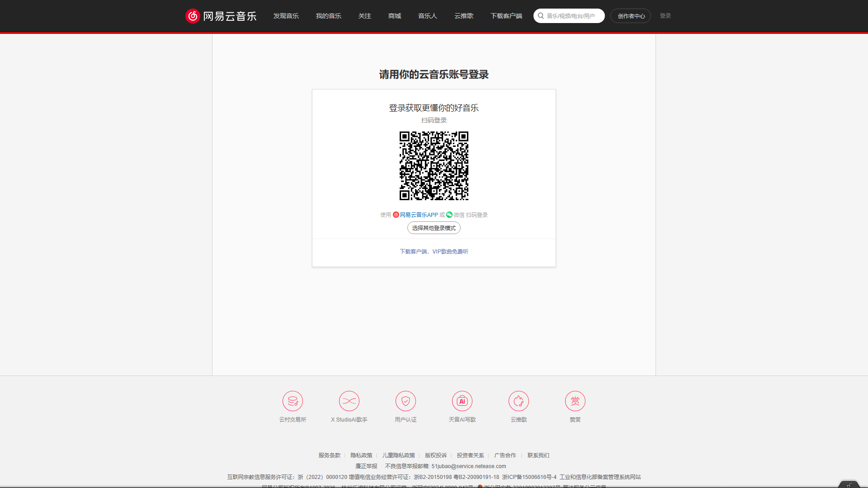Open the 云村交易所 icon
Image resolution: width=868 pixels, height=488 pixels.
[292, 401]
